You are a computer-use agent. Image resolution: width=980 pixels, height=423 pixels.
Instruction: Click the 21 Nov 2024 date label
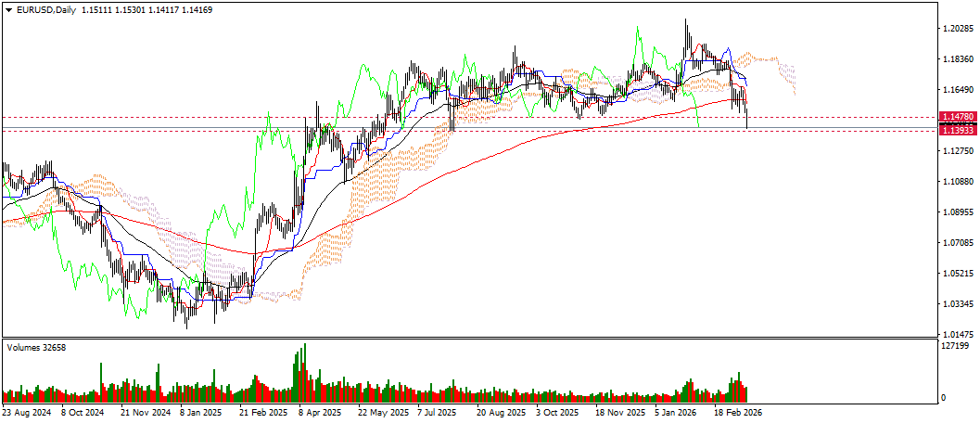tap(145, 414)
